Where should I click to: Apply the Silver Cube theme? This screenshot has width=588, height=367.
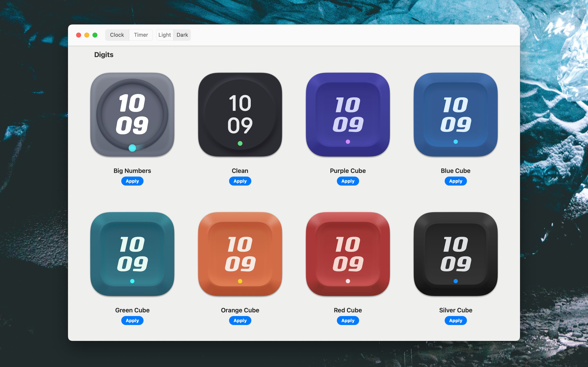(x=455, y=320)
